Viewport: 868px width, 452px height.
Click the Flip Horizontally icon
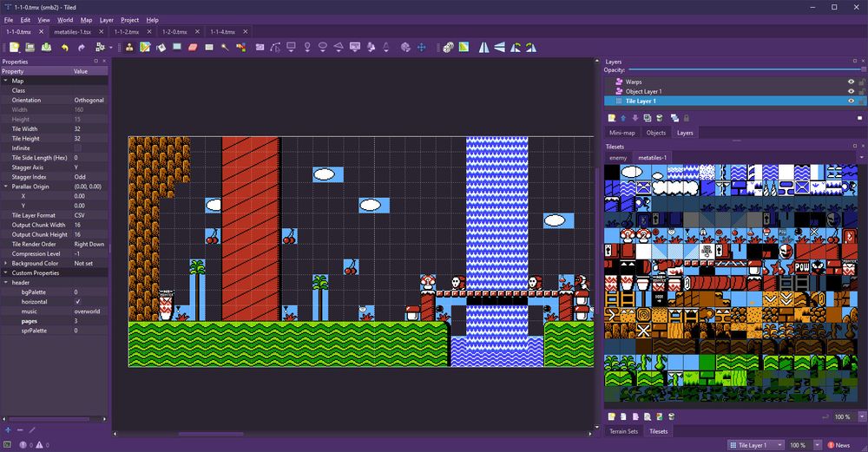483,48
